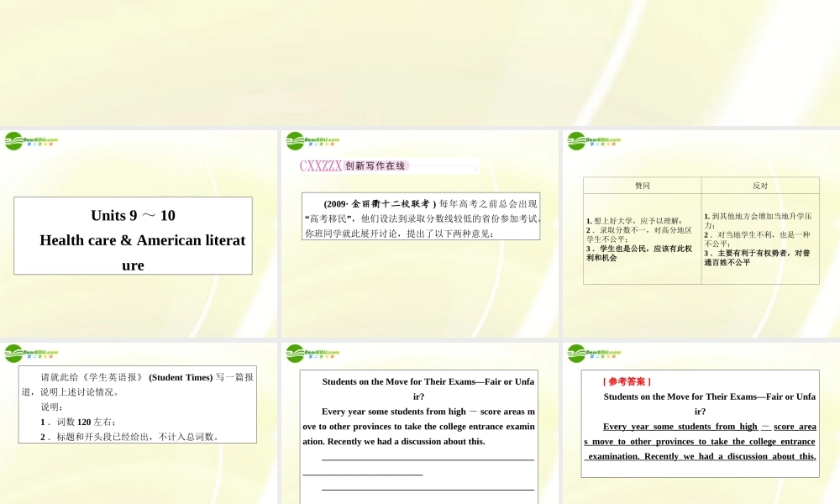Click the DearEDU logo on the 参考答案 slide

coord(594,354)
